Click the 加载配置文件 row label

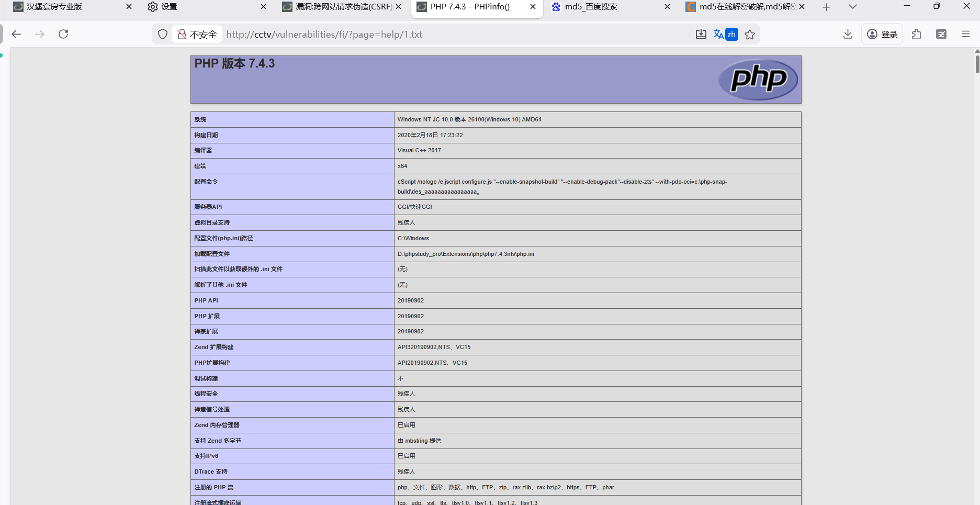pos(212,254)
